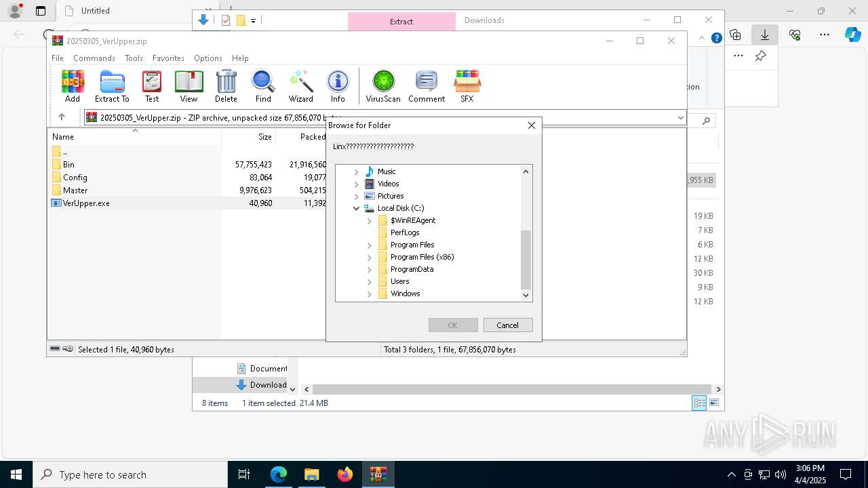Expand the $WinREAgent folder node
Image resolution: width=868 pixels, height=488 pixels.
click(x=370, y=220)
